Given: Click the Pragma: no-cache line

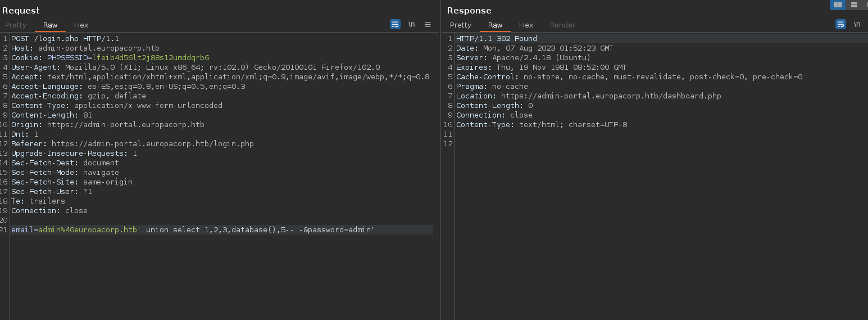Looking at the screenshot, I should pos(492,86).
